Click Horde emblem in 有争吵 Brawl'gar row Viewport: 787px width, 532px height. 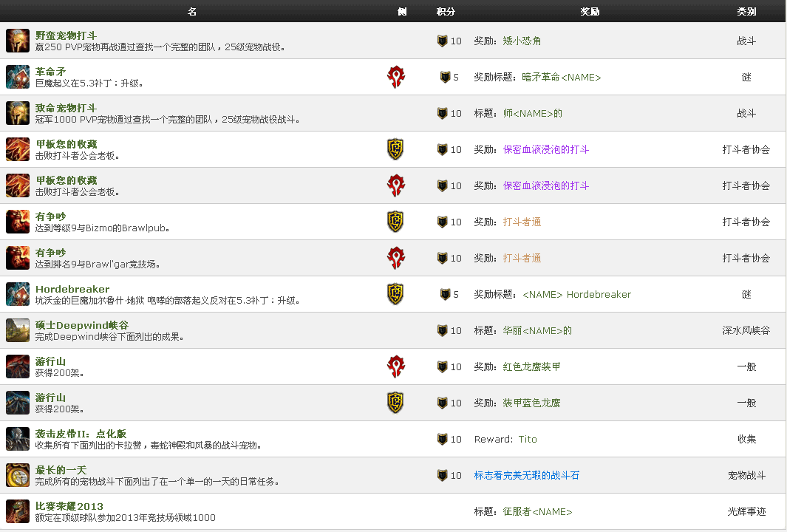pos(396,258)
